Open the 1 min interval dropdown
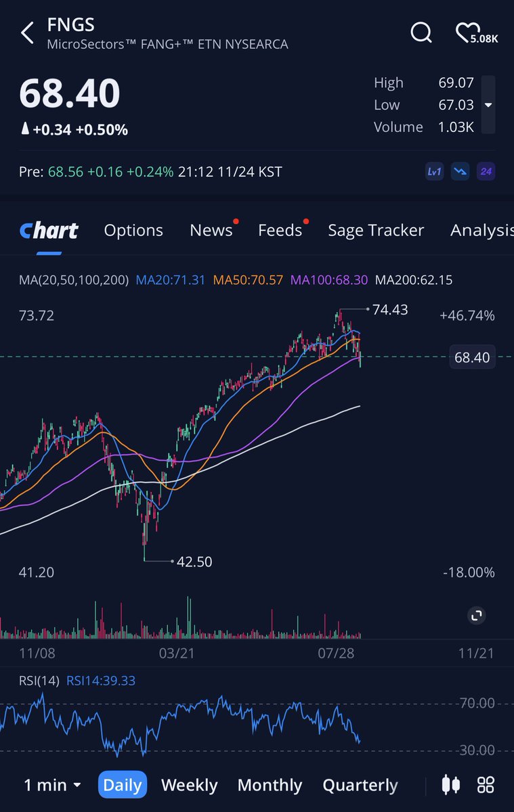Viewport: 514px width, 812px height. tap(52, 785)
